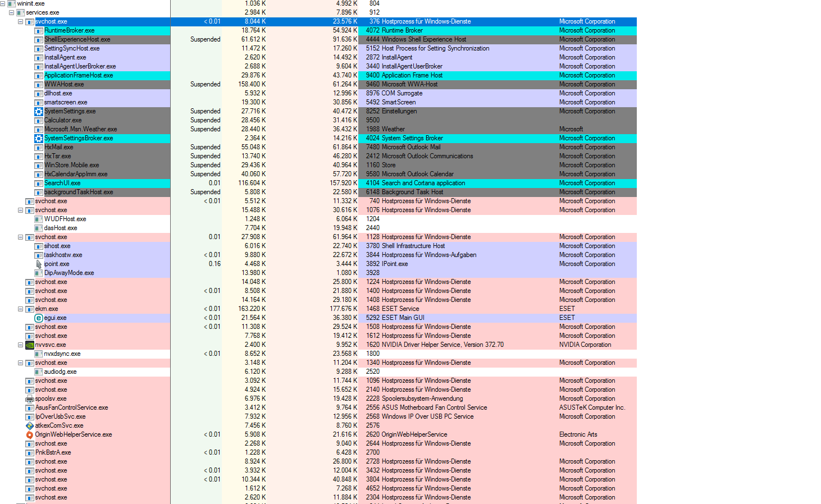
Task: Click the 'ASUSTeK Computer Inc.' company name
Action: click(x=592, y=407)
